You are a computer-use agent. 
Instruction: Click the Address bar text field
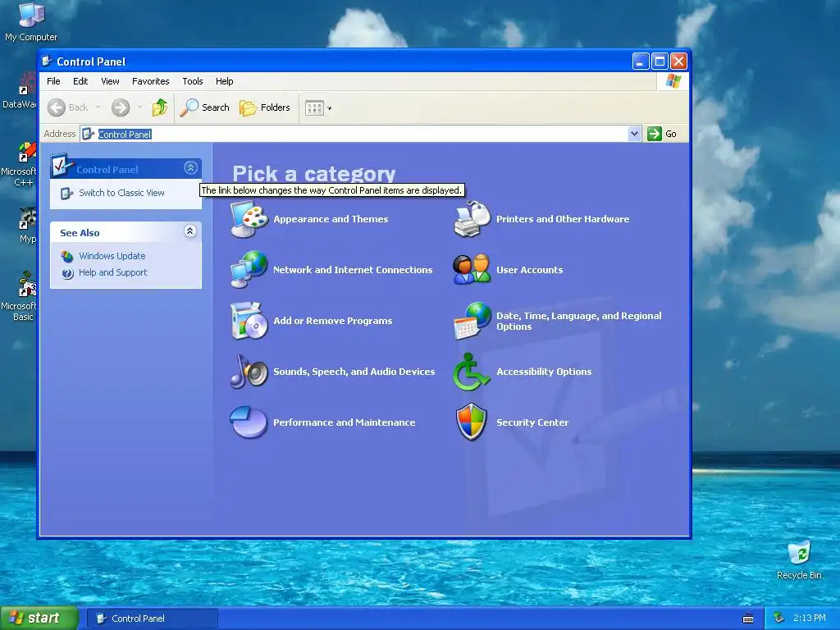click(x=354, y=134)
